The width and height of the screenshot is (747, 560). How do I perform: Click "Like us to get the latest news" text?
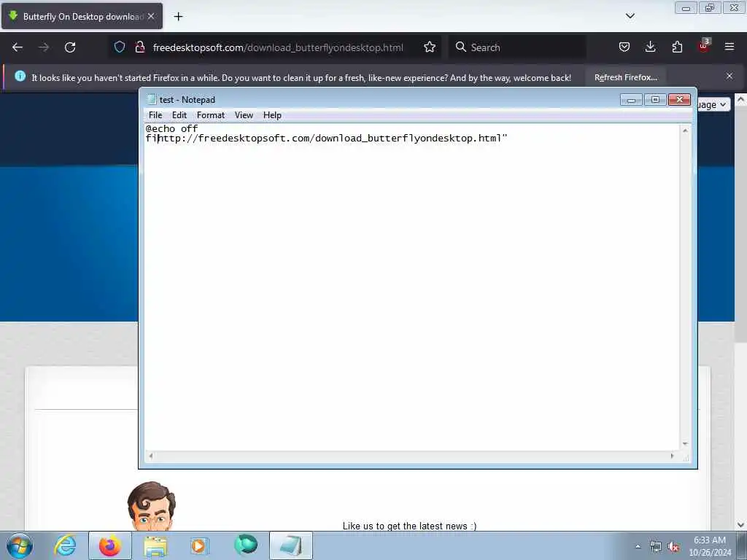coord(409,526)
